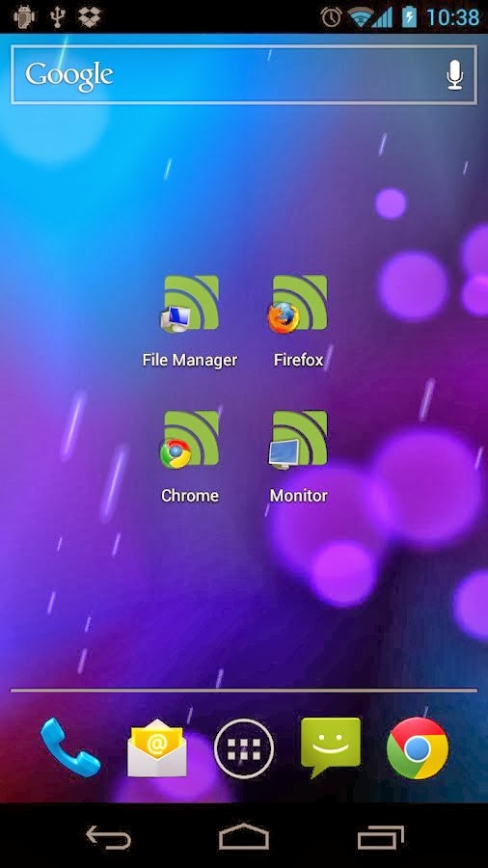This screenshot has height=868, width=488.
Task: Open the File Manager shortcut icon
Action: (190, 304)
